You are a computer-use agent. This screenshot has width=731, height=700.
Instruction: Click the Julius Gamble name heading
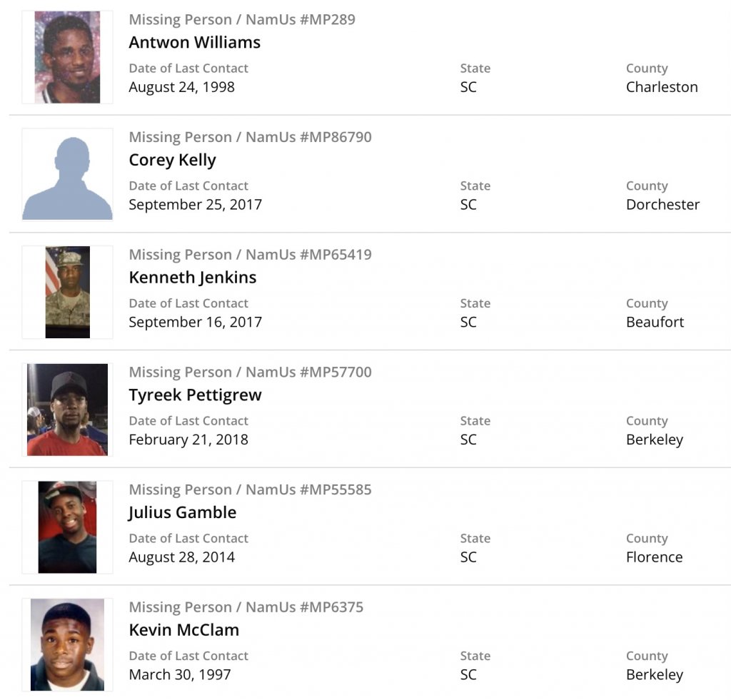pyautogui.click(x=182, y=512)
